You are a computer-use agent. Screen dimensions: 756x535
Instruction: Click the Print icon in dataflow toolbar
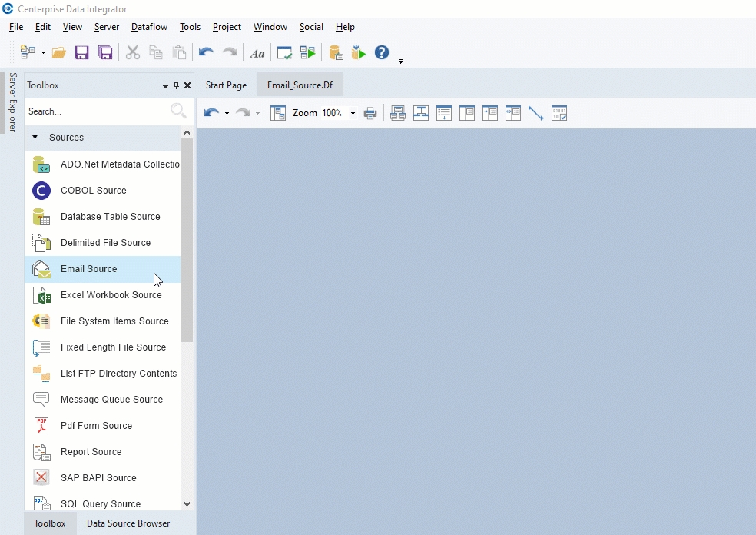point(370,113)
